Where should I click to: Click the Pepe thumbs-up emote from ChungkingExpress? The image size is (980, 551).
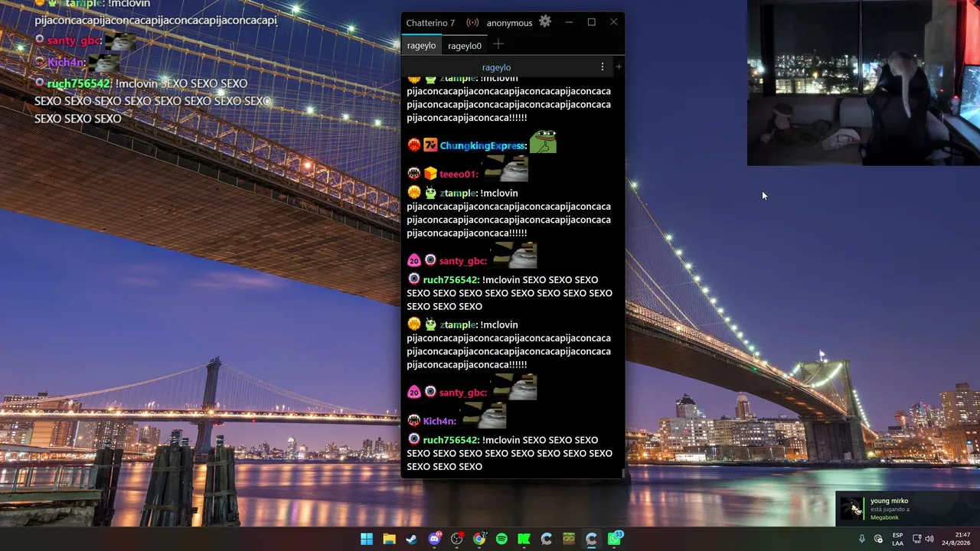coord(544,142)
